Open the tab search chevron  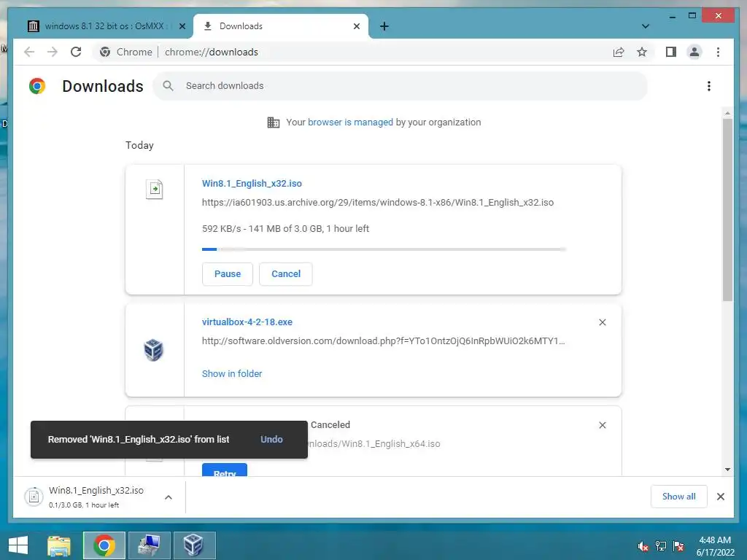[x=646, y=26]
